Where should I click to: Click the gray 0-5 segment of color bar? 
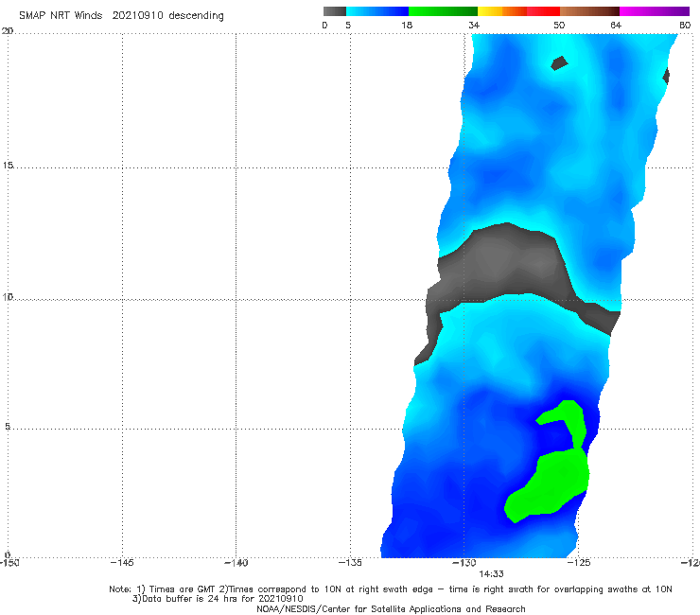(x=335, y=11)
